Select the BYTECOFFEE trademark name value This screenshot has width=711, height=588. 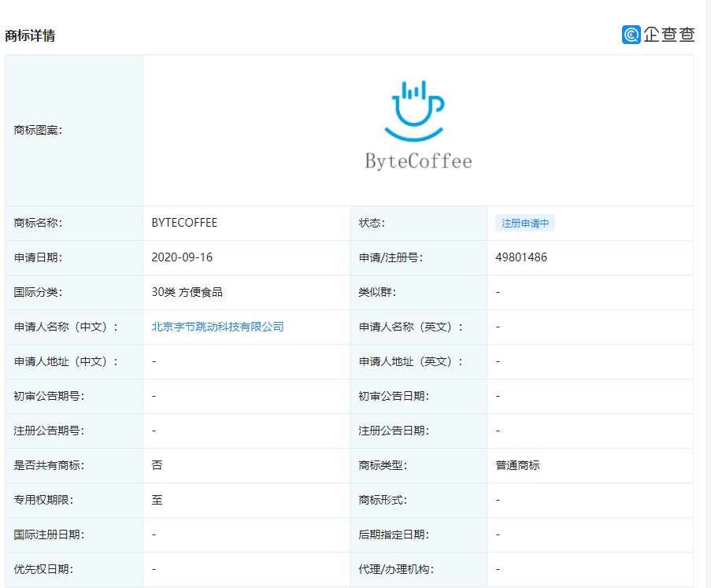(184, 223)
